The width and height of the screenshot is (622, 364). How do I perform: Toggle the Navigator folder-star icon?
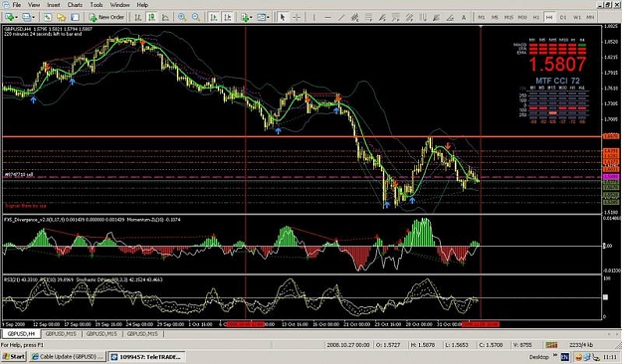pyautogui.click(x=61, y=17)
